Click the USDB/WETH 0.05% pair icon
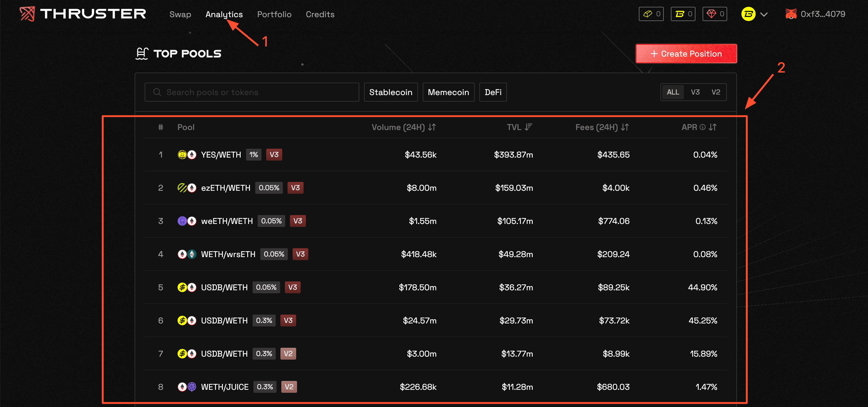Screen dimensions: 868x407 (187, 288)
